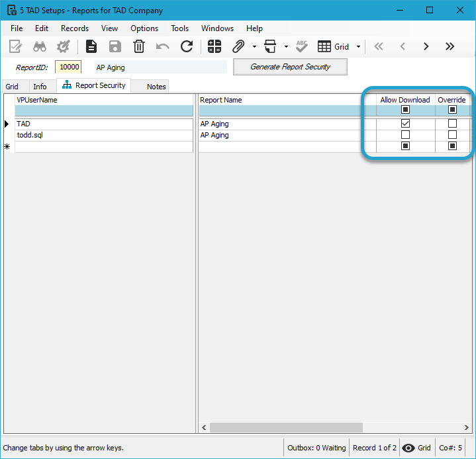Click Report Name filter row field
The height and width of the screenshot is (459, 476).
(287, 110)
